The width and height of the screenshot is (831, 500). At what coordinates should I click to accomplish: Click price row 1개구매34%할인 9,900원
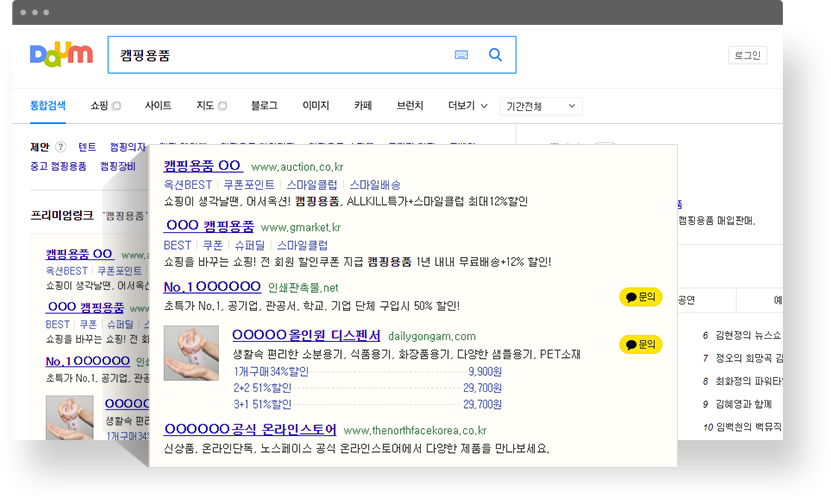367,372
